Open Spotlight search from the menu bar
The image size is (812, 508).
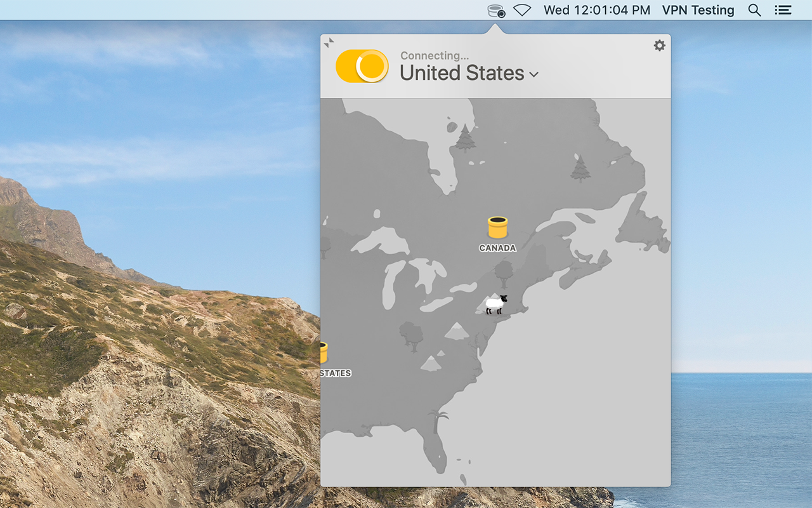(754, 10)
